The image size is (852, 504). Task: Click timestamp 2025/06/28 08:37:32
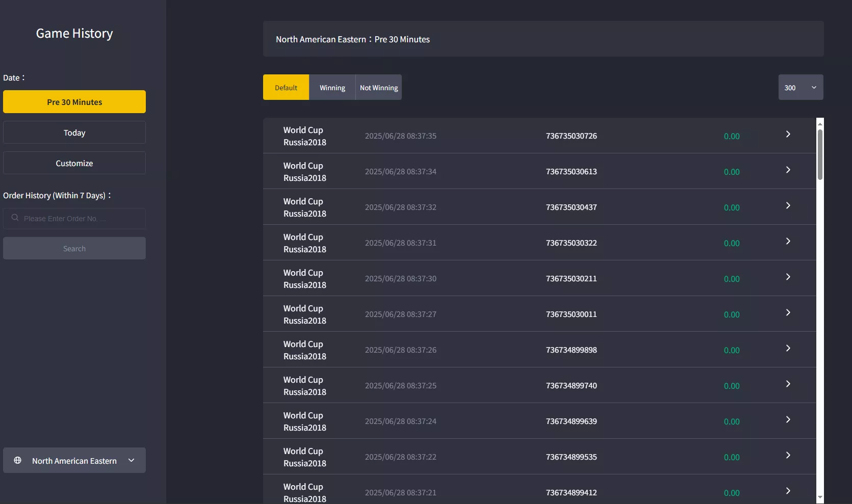point(401,207)
